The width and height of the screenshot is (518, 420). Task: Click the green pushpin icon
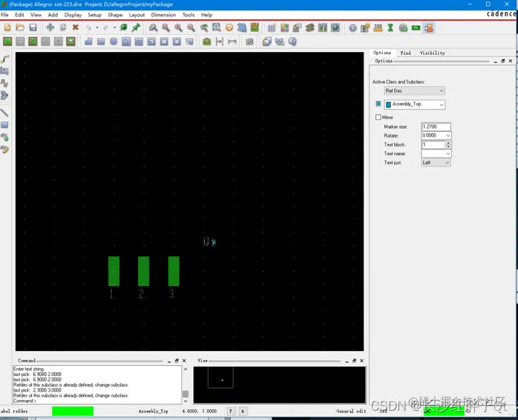click(x=136, y=28)
